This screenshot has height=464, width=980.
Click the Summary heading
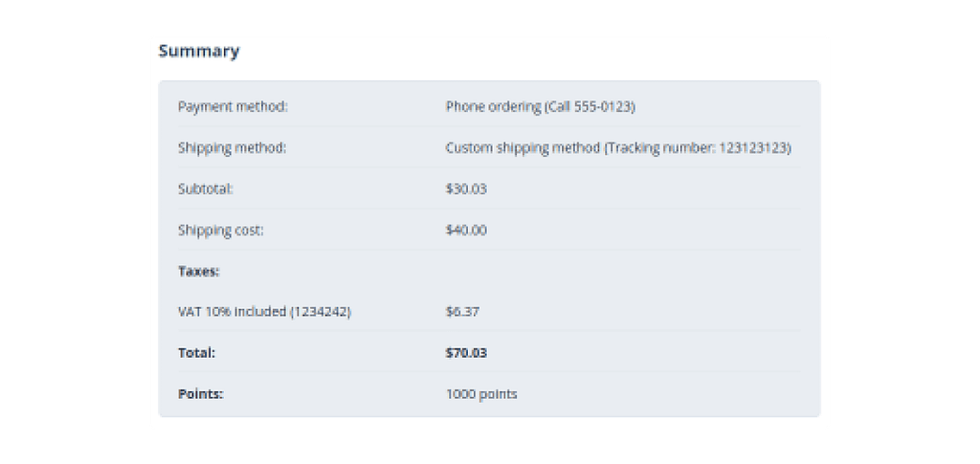click(199, 52)
